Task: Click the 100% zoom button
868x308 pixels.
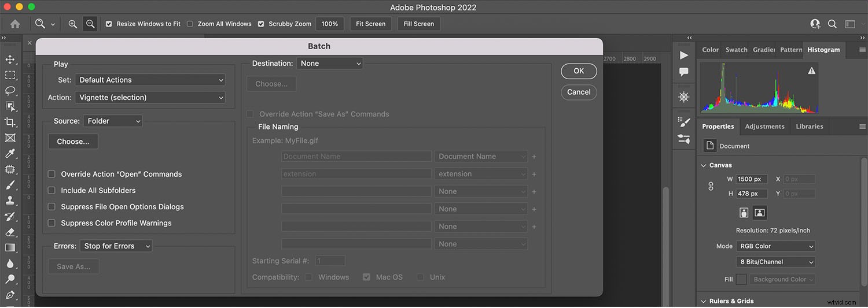Action: (330, 24)
